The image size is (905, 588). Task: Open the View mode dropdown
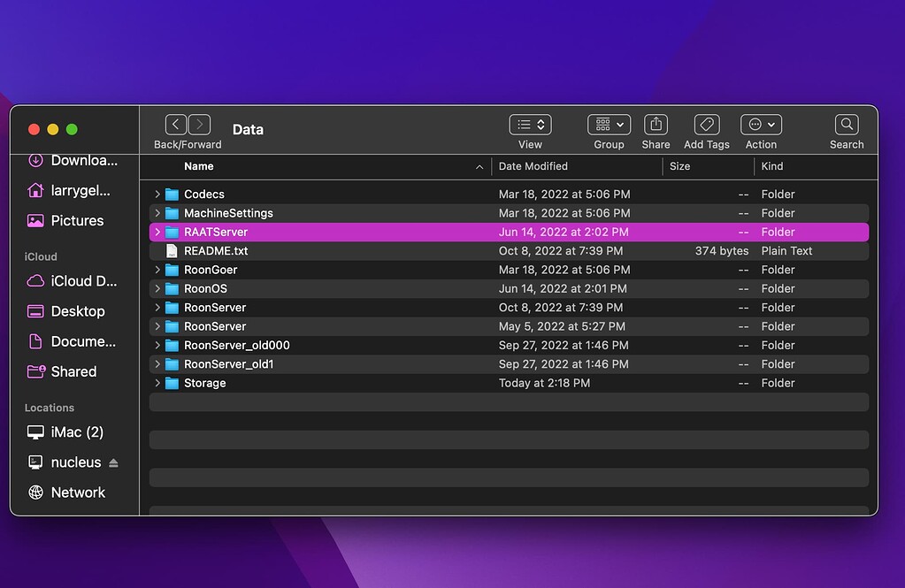pos(530,124)
